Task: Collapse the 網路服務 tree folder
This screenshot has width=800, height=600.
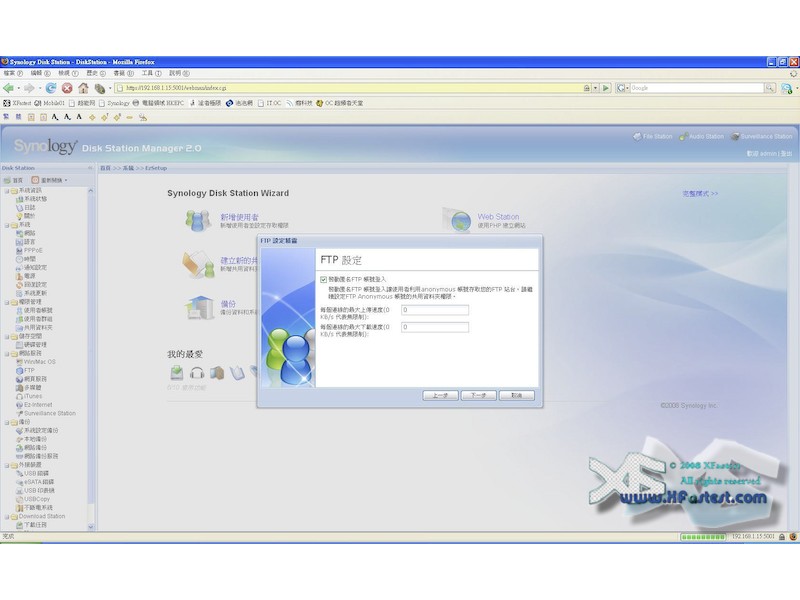Action: [7, 354]
